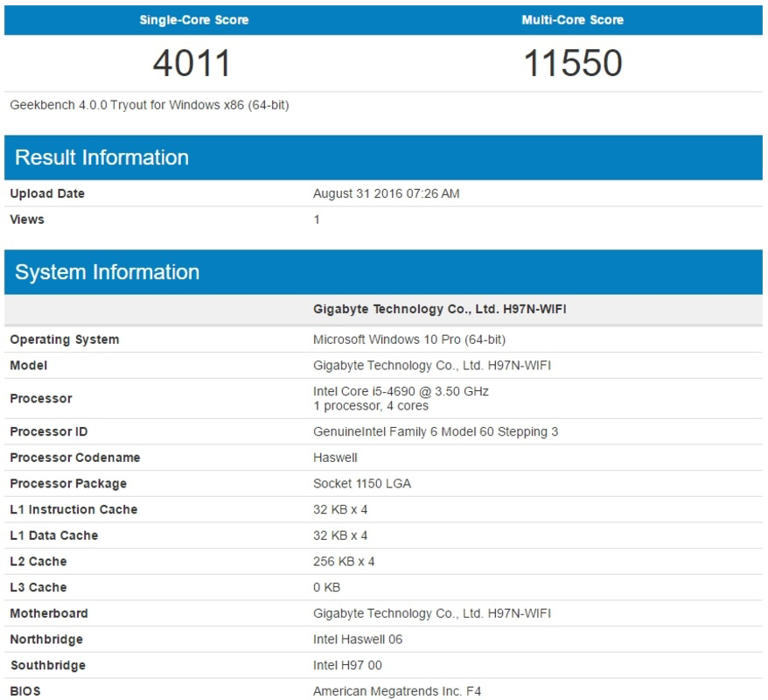Click the Views count value
The image size is (768, 700).
tap(317, 220)
